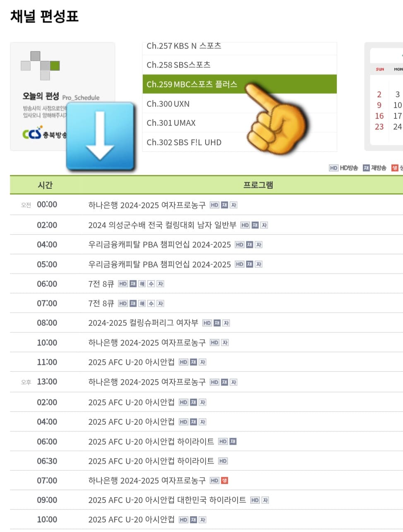Select Monday the 10th on the calendar
Screen dimensions: 403x532
pos(398,105)
